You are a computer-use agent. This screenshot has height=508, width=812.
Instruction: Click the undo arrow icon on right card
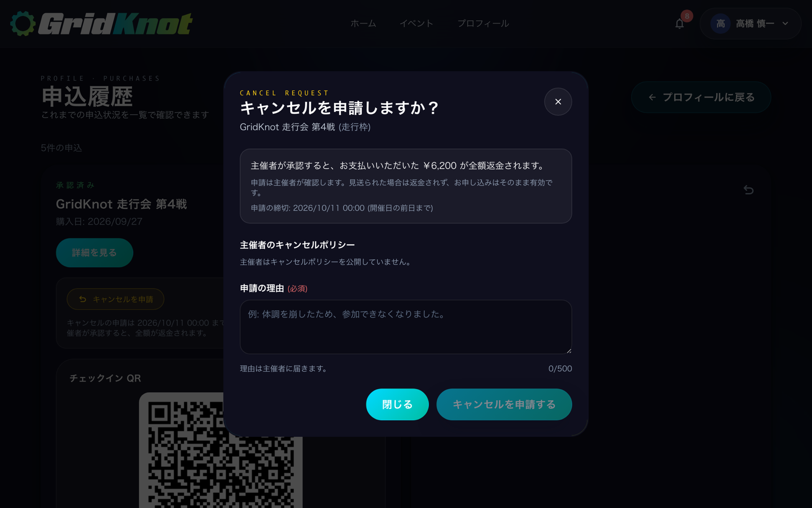click(749, 190)
